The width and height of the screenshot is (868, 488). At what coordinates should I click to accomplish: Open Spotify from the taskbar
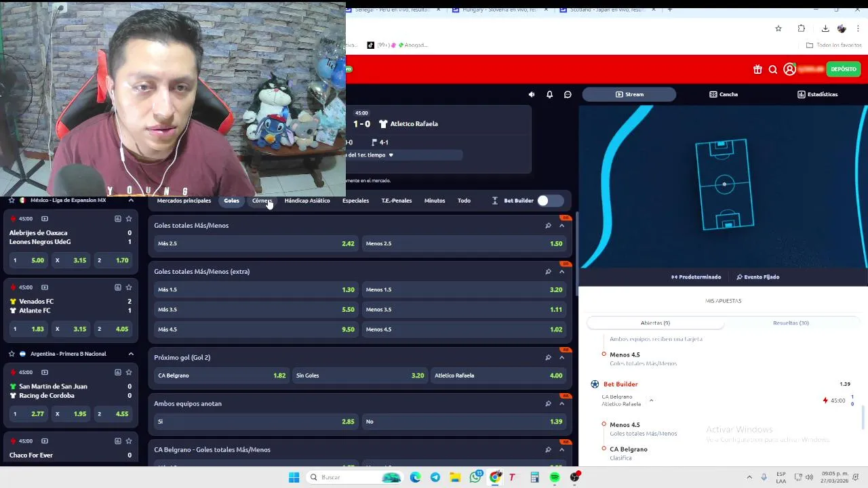(x=555, y=477)
